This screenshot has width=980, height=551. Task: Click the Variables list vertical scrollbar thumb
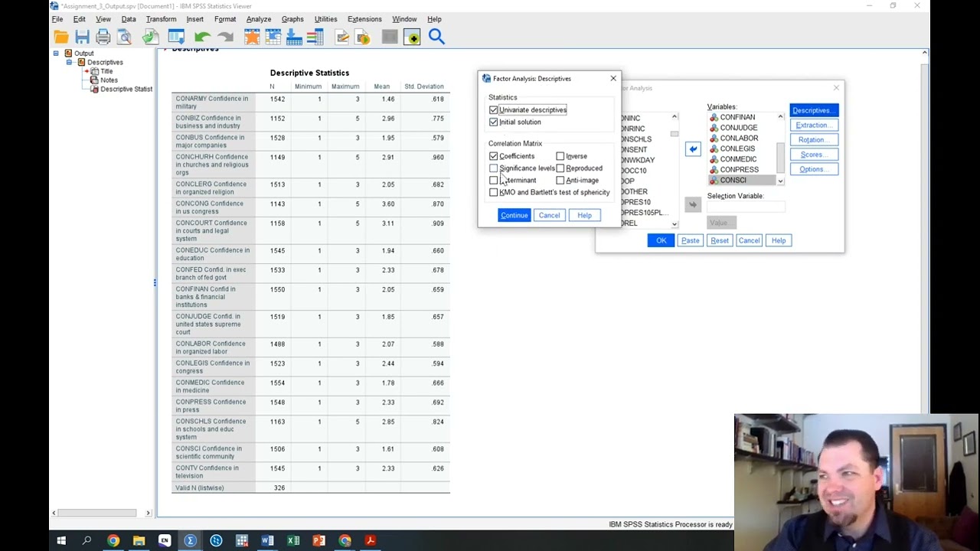point(780,158)
